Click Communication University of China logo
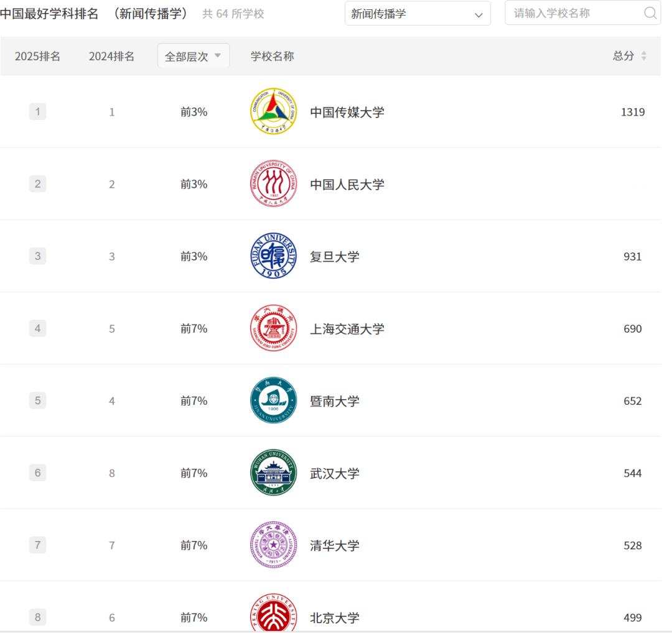672x633 pixels. point(273,111)
